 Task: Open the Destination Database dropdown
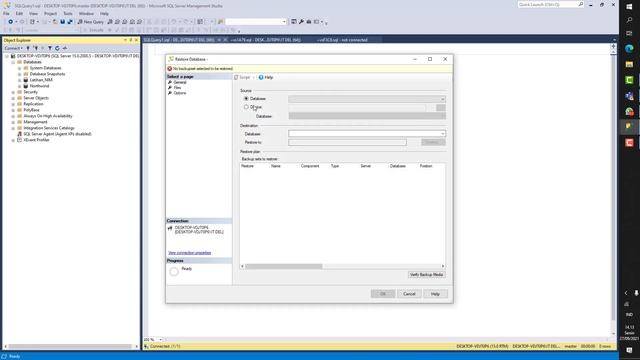click(x=442, y=133)
